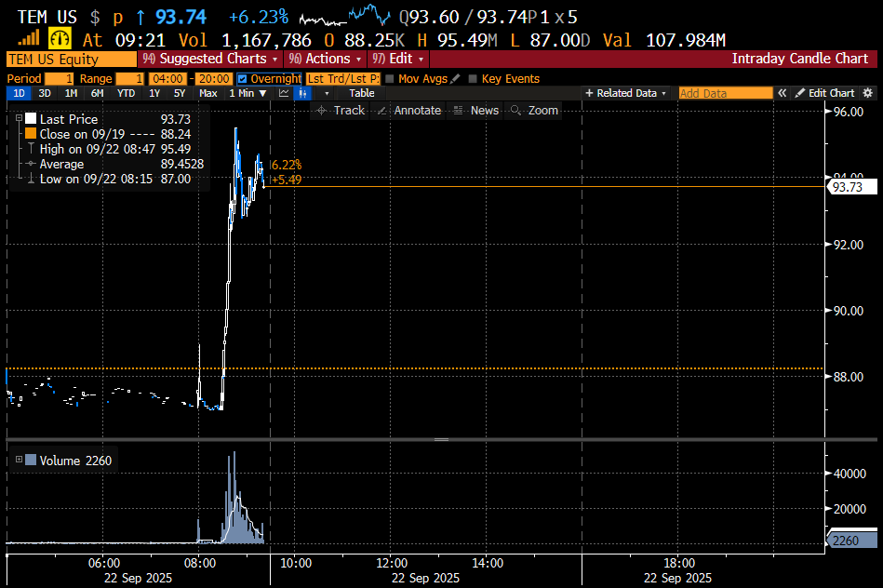Select the 1Y range tab

point(154,93)
